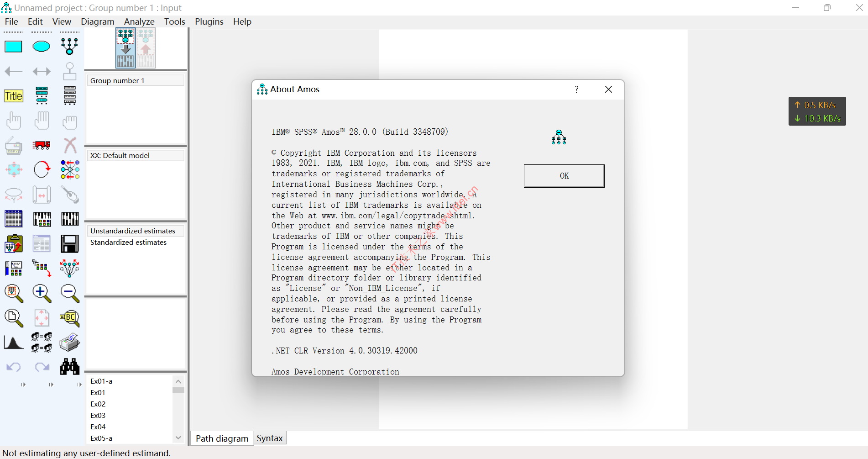Screen dimensions: 868x459
Task: Click the print diagram printer icon
Action: tap(69, 342)
